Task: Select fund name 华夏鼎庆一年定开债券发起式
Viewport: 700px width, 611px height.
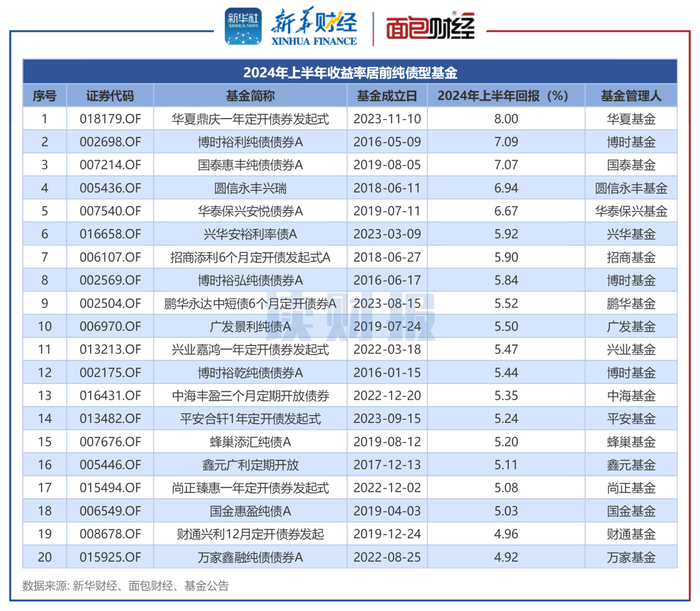Action: pos(250,119)
